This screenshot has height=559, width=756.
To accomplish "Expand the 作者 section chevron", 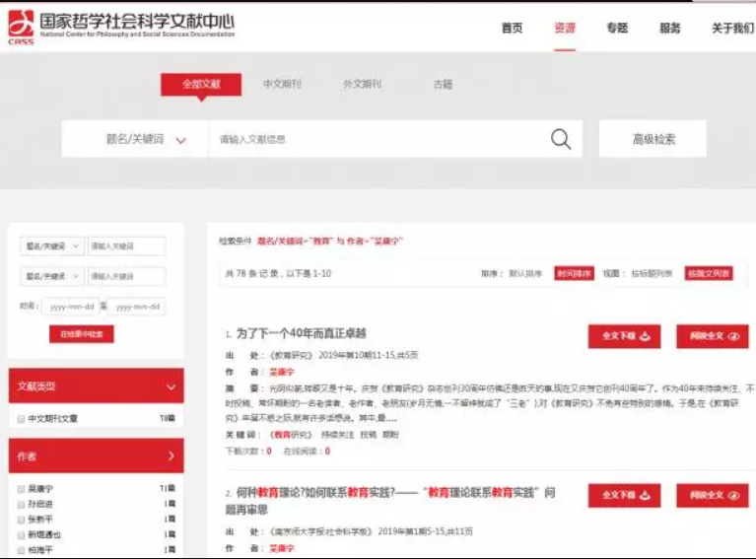I will pyautogui.click(x=172, y=455).
